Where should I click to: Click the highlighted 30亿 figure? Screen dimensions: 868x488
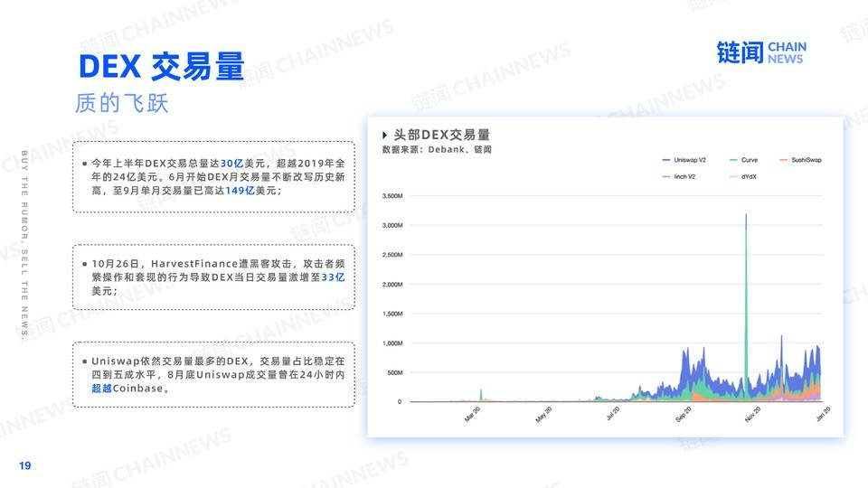[x=231, y=164]
